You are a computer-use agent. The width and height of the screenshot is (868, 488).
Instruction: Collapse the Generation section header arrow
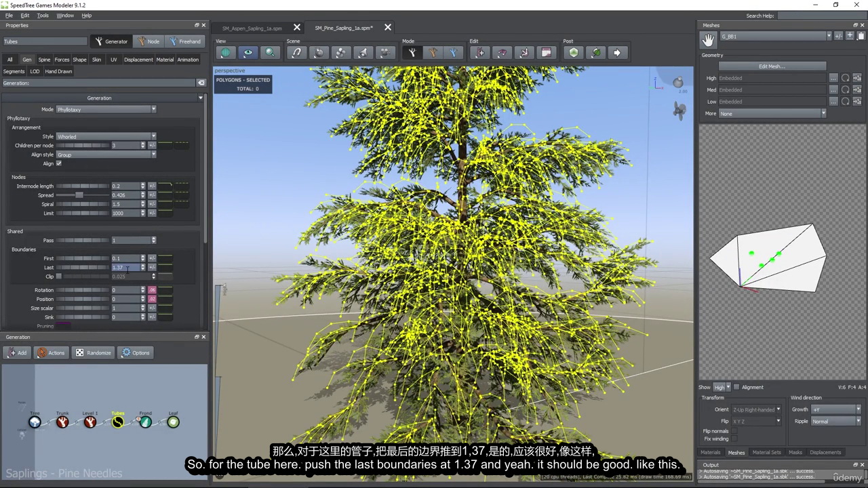[x=201, y=98]
